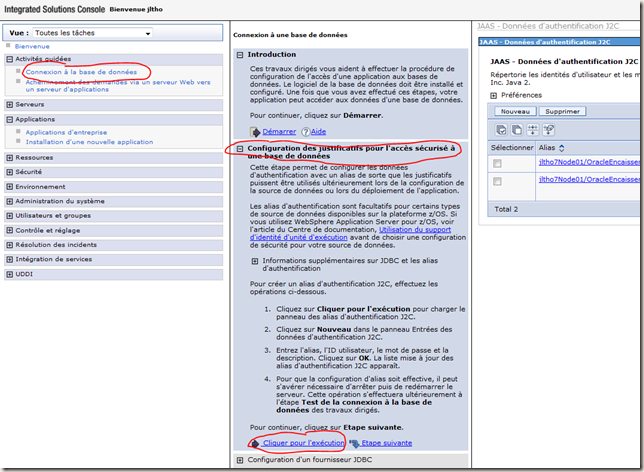Viewport: 644px width, 472px height.
Task: Click the clear filter value icon
Action: coord(549,130)
